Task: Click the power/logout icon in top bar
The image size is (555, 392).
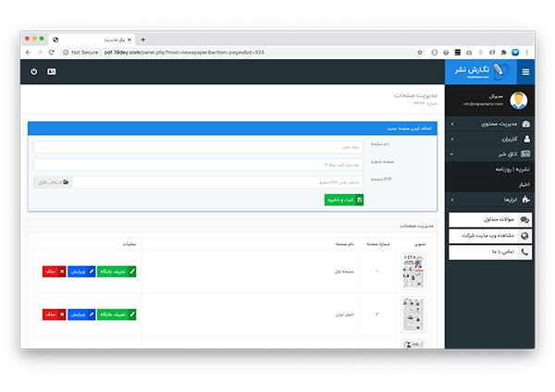Action: click(x=34, y=71)
